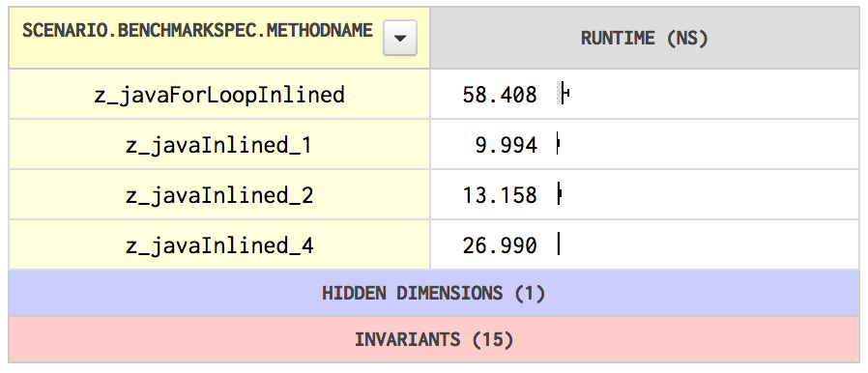Viewport: 868px width, 373px height.
Task: Click the empty runtime cell for z_javaForLoopInlined
Action: coord(714,95)
